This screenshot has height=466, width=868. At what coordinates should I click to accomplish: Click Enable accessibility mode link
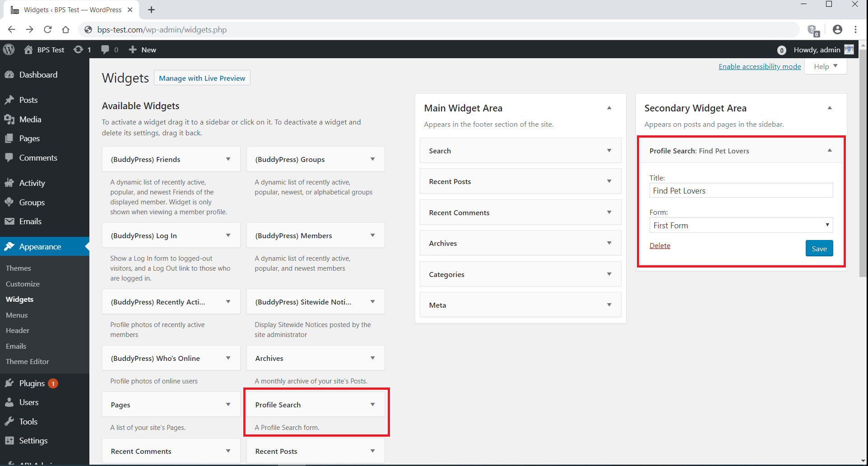[759, 66]
